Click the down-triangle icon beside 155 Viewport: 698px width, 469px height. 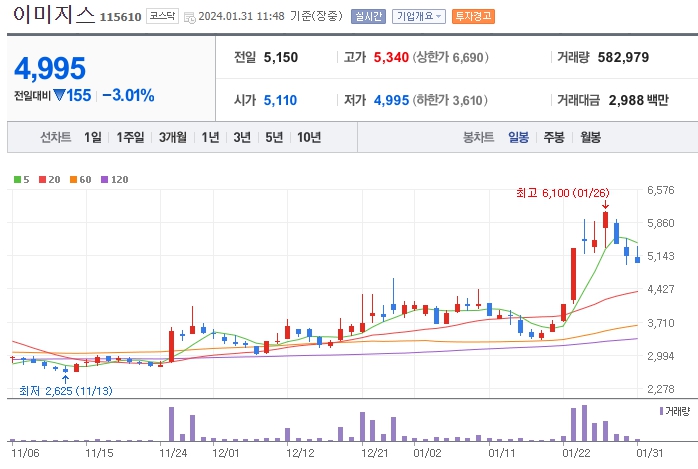point(59,95)
